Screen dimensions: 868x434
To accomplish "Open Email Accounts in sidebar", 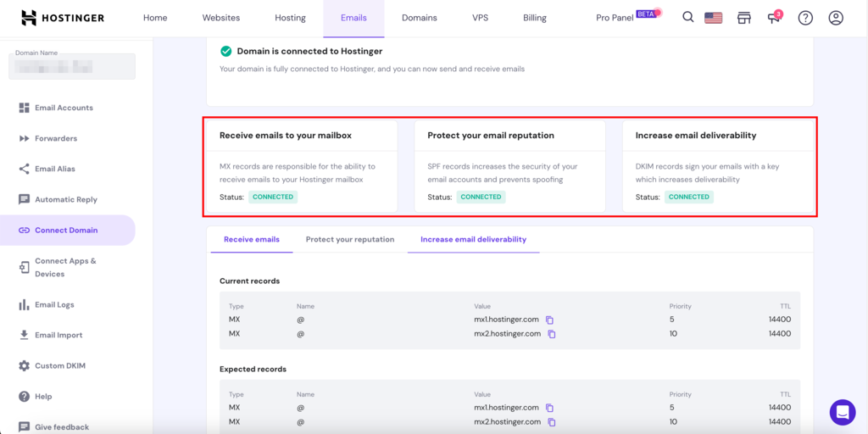I will pyautogui.click(x=64, y=108).
